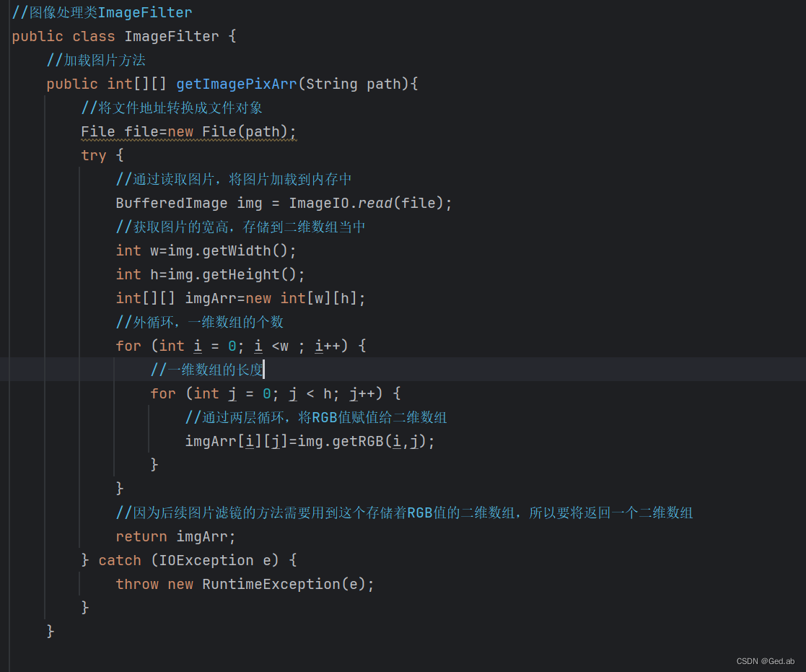Viewport: 806px width, 672px height.
Task: Click the top comment //图像处理类ImageFilter
Action: (x=102, y=12)
